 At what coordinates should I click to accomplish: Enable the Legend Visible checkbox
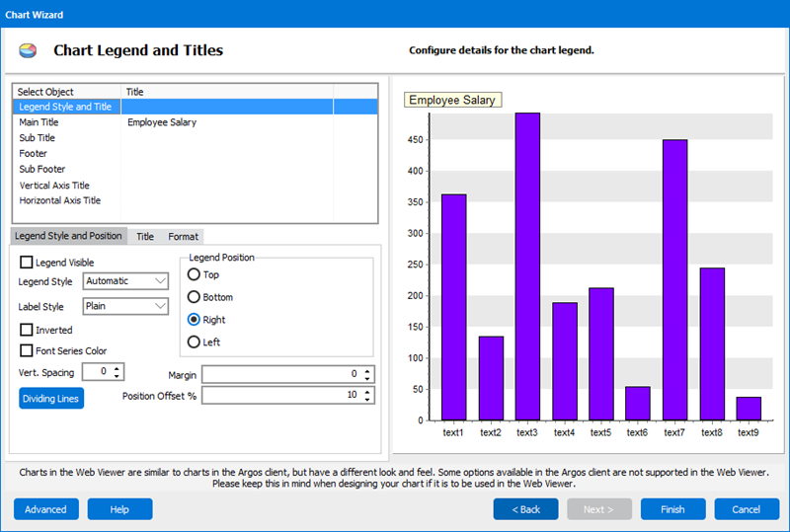pos(27,263)
